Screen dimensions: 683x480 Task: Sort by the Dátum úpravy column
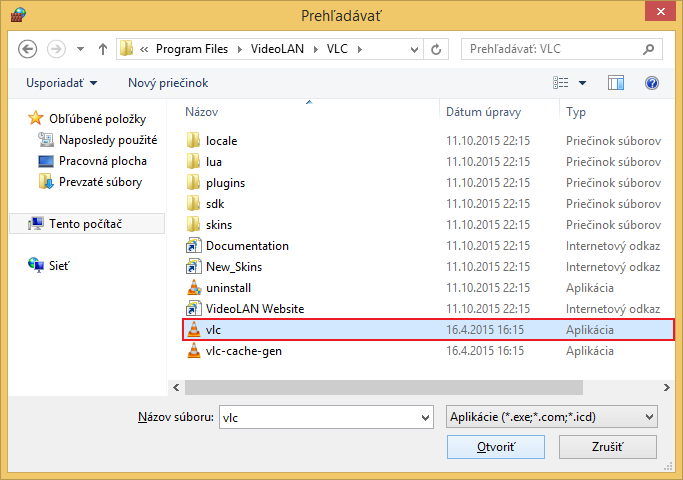484,112
